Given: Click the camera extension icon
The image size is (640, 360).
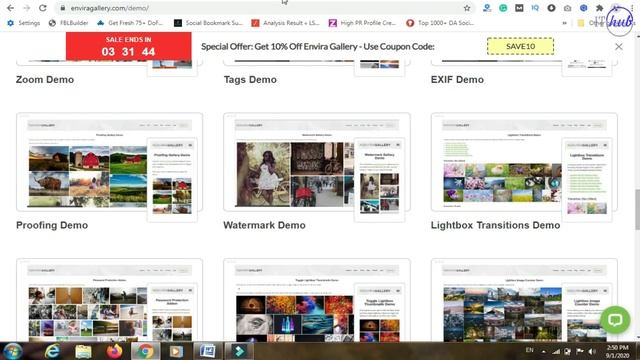Looking at the screenshot, I should [x=567, y=8].
